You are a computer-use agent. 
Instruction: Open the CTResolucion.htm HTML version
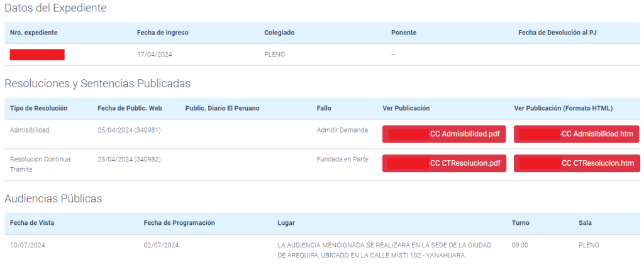coord(577,163)
